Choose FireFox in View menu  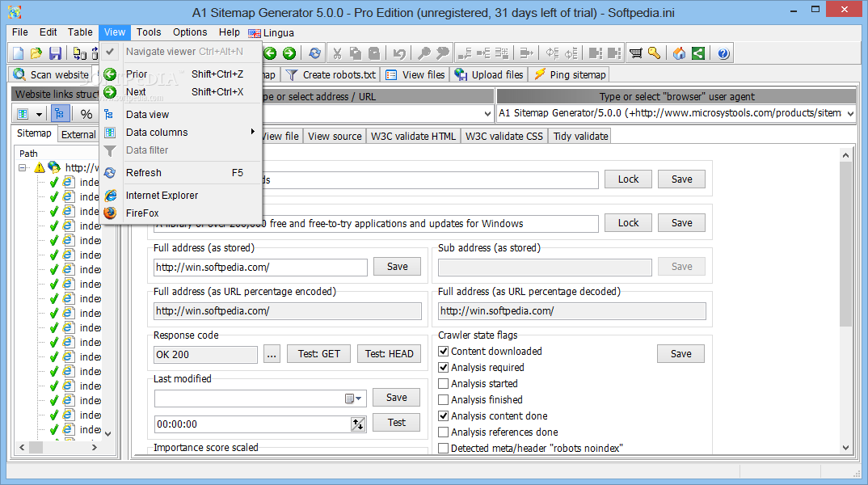(180, 213)
